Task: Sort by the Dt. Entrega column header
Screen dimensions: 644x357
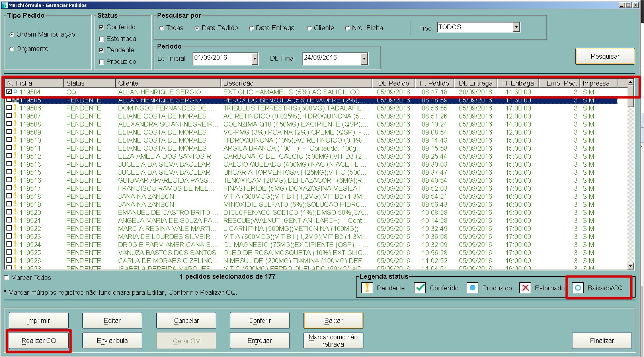Action: click(475, 83)
